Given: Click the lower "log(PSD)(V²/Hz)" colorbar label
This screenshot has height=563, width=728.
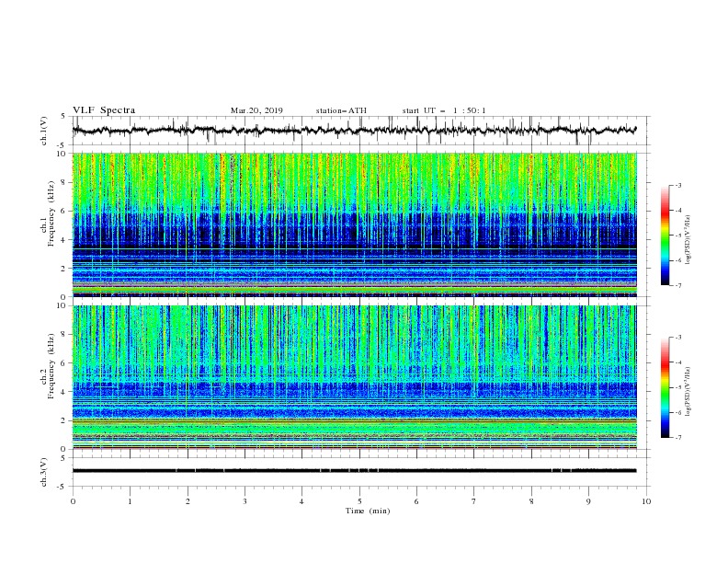Looking at the screenshot, I should (688, 391).
